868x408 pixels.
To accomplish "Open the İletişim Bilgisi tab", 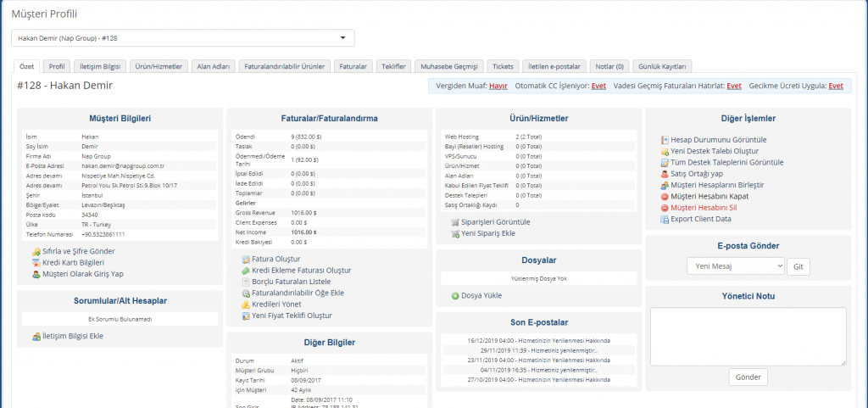I will pos(100,66).
